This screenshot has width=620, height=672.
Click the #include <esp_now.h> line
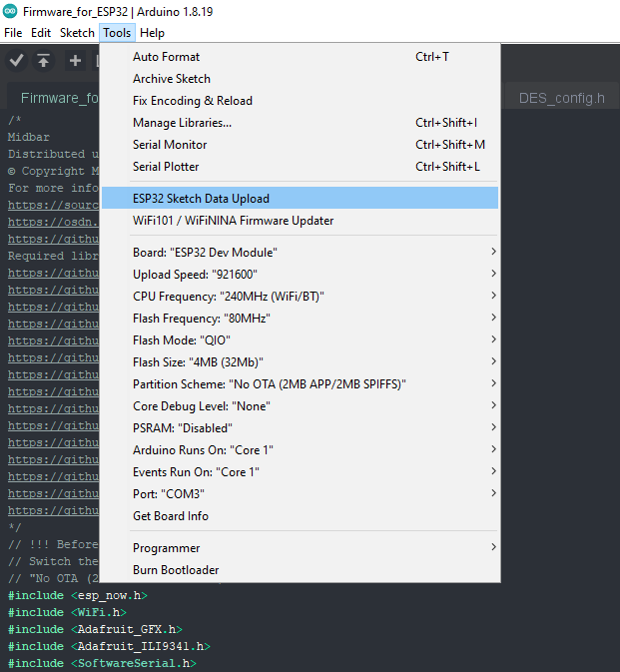78,595
